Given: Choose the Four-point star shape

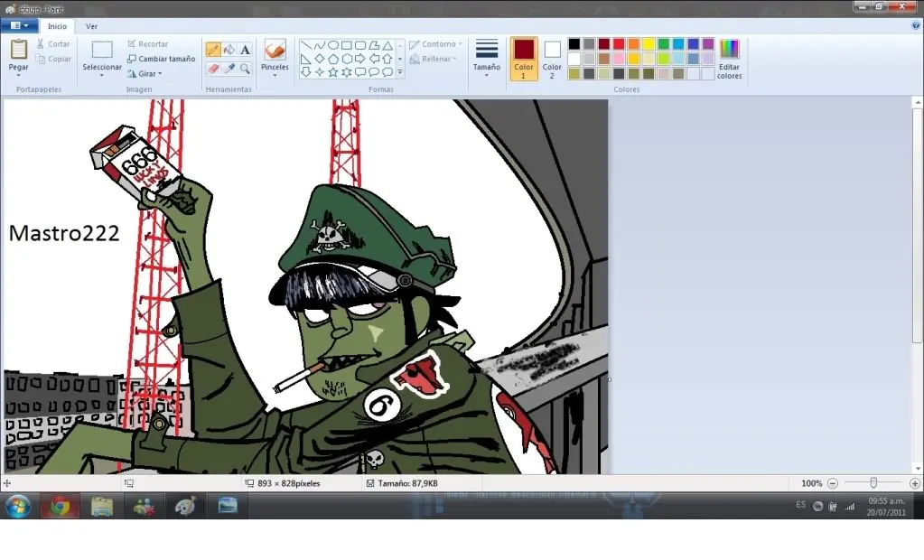Looking at the screenshot, I should [x=320, y=72].
